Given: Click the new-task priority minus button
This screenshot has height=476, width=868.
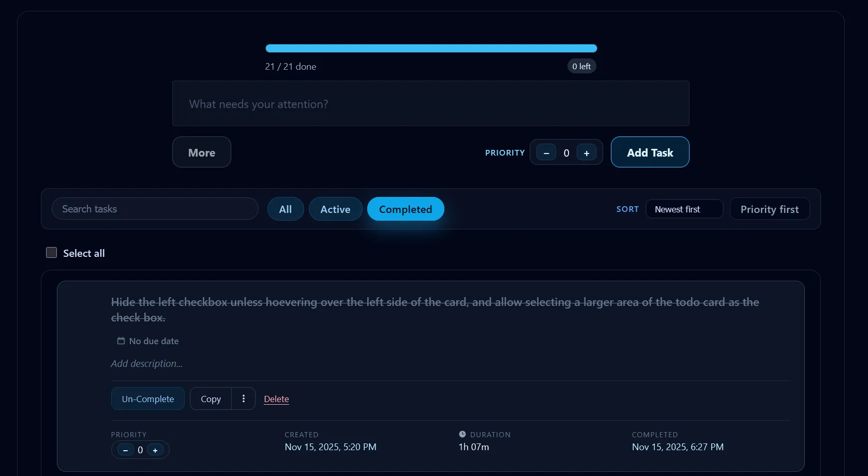Looking at the screenshot, I should 546,153.
